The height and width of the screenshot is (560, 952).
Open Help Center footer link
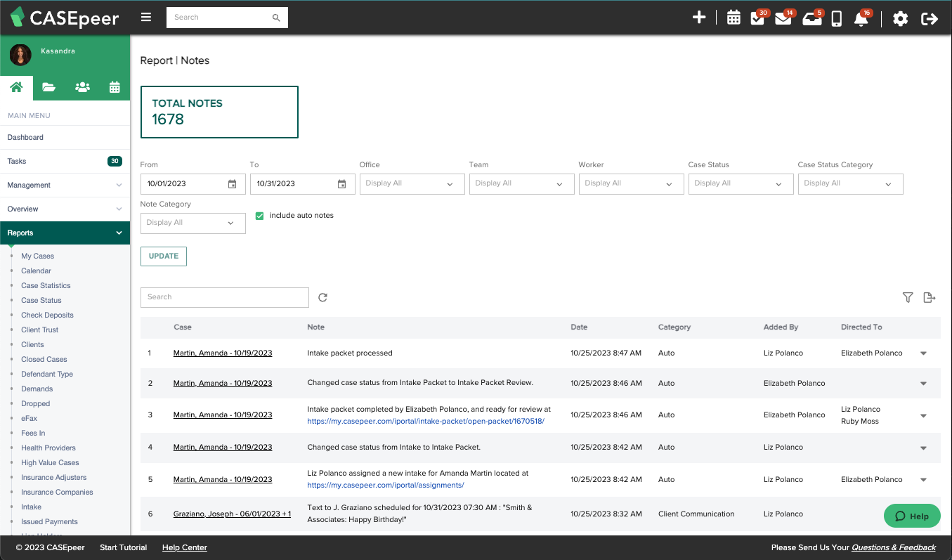[x=185, y=548]
